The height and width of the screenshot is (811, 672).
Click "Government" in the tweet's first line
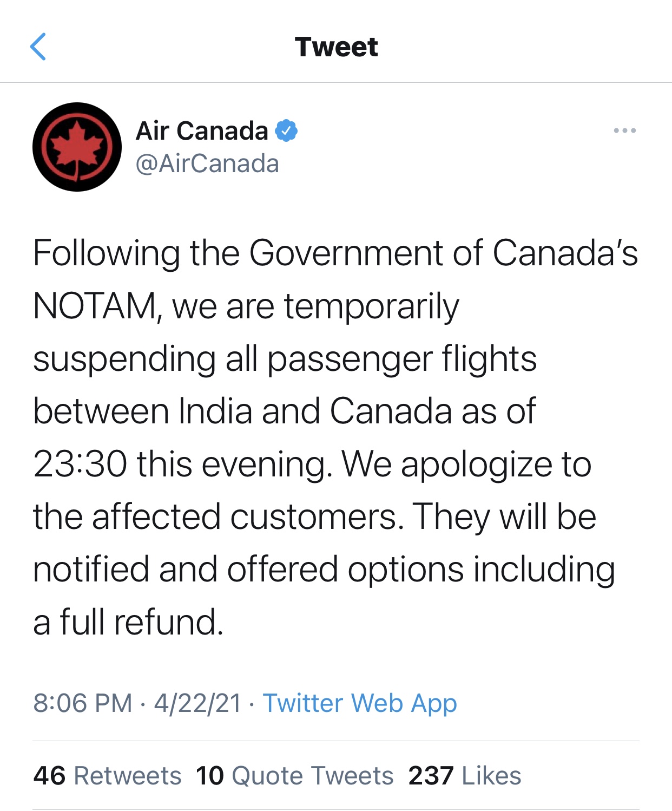(x=346, y=253)
